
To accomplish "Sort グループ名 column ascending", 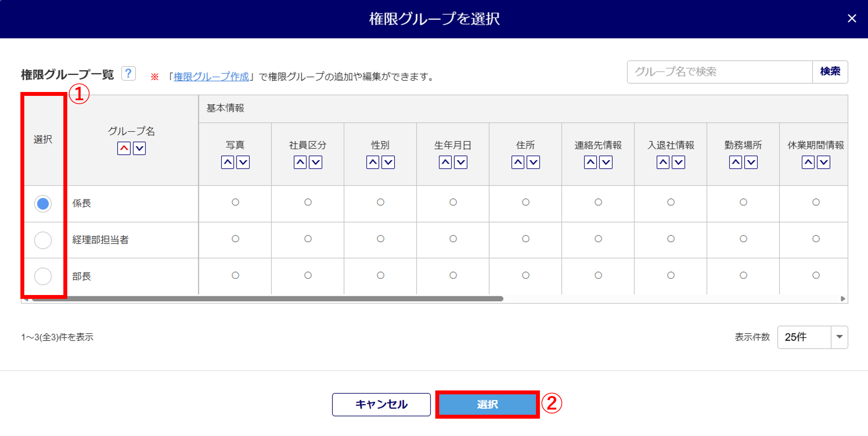I will [124, 148].
